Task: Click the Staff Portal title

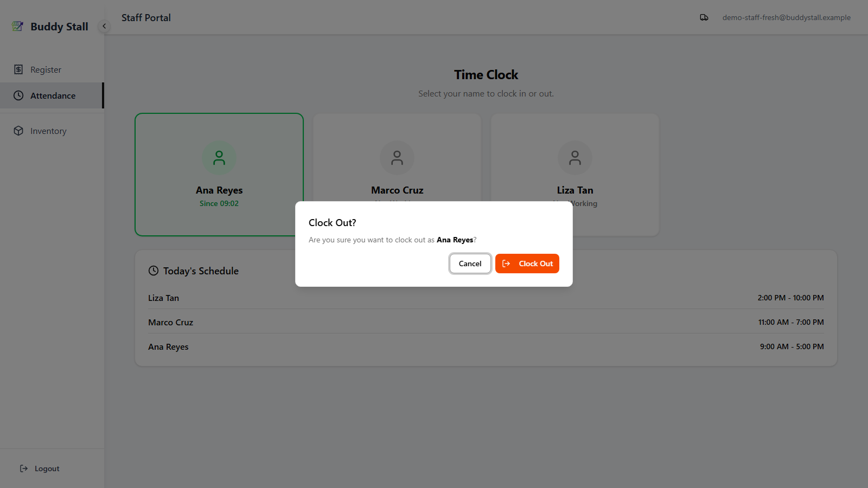Action: tap(146, 18)
